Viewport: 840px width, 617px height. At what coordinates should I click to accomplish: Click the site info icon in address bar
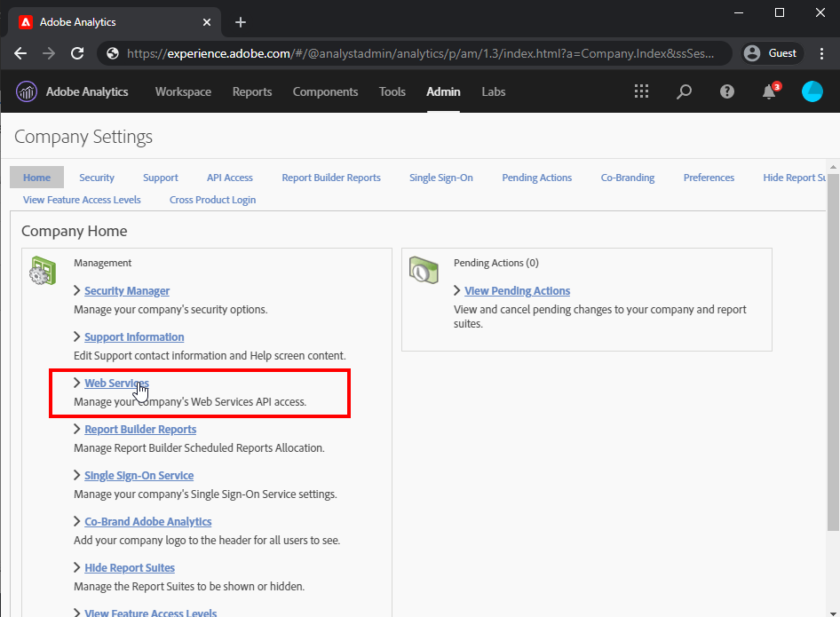pyautogui.click(x=113, y=53)
